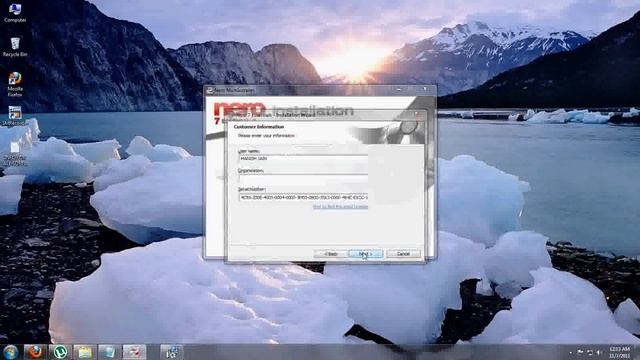Screen dimensions: 640x360
Task: Click the Firefox taskbar icon
Action: (x=35, y=352)
